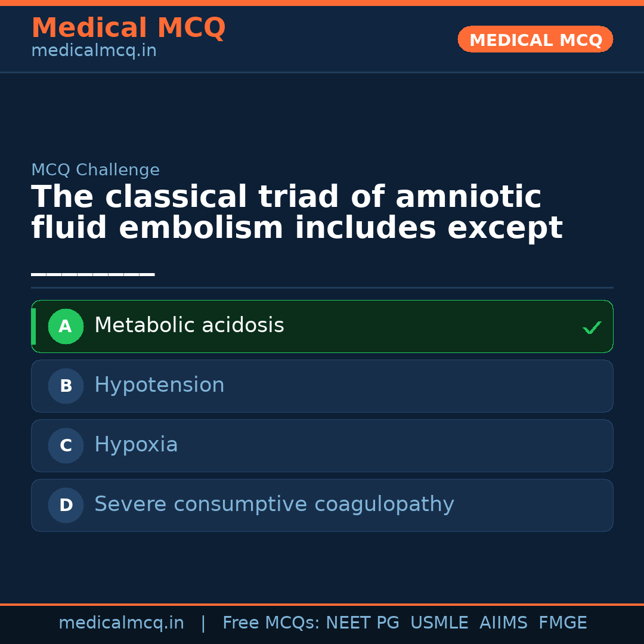Click the blank answer line under the question
The image size is (644, 644).
[x=93, y=274]
